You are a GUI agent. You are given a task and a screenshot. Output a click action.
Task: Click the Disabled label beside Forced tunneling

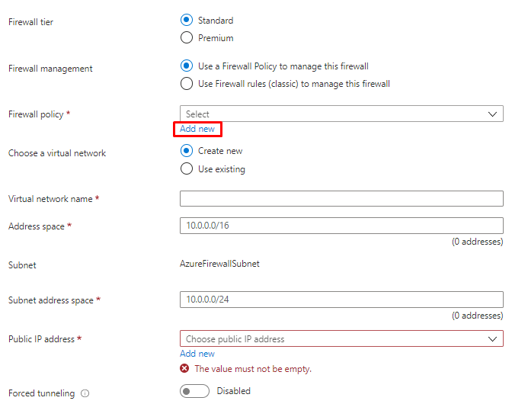pos(233,391)
